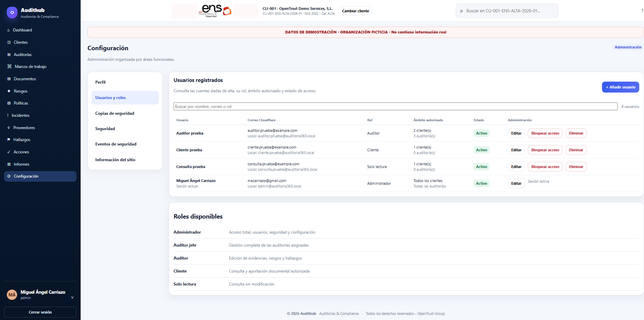This screenshot has width=644, height=320.
Task: Select Usuarios y roles section
Action: (x=125, y=98)
